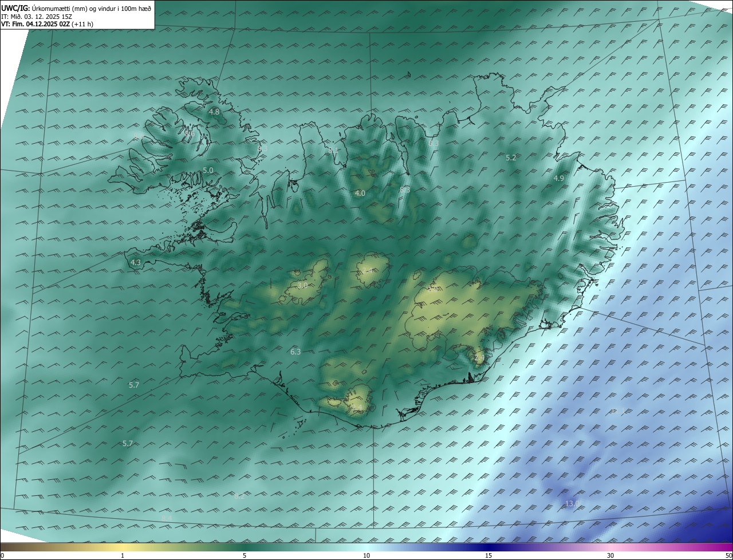Click the initial time line 'IT: Mið. 03. 12. 2025 15Z'

(x=37, y=17)
